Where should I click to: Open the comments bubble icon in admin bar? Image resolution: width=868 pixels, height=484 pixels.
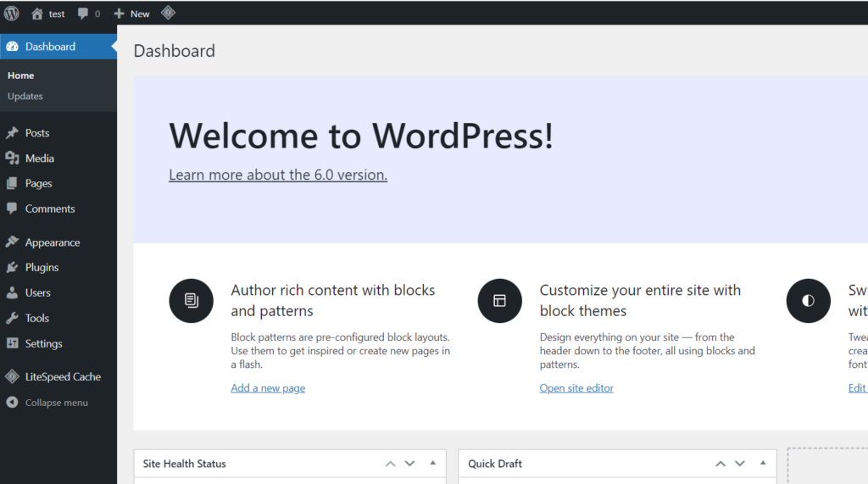coord(83,14)
